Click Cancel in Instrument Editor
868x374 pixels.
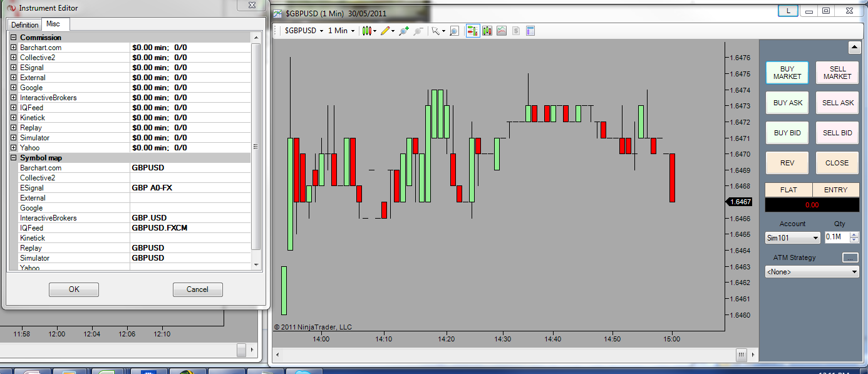pos(197,289)
